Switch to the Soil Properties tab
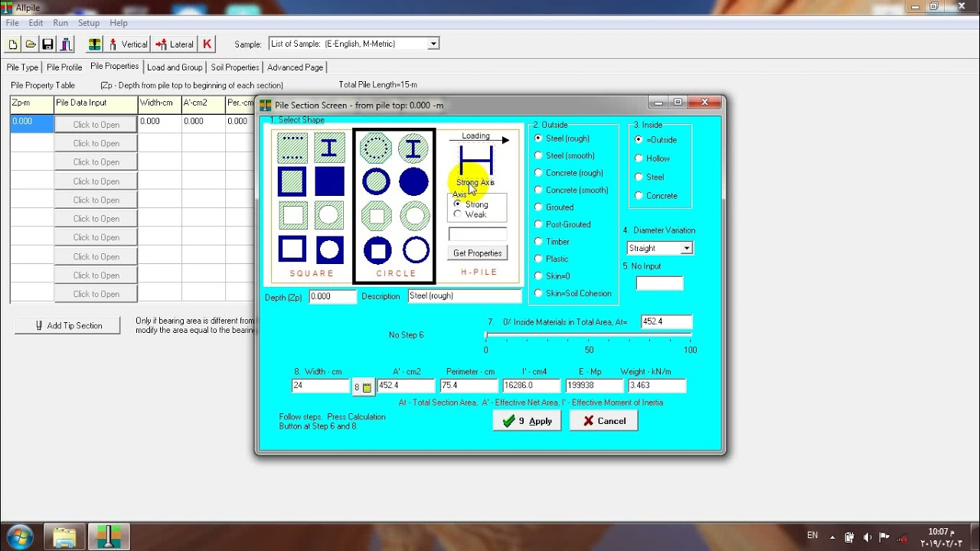Image resolution: width=980 pixels, height=551 pixels. 235,67
